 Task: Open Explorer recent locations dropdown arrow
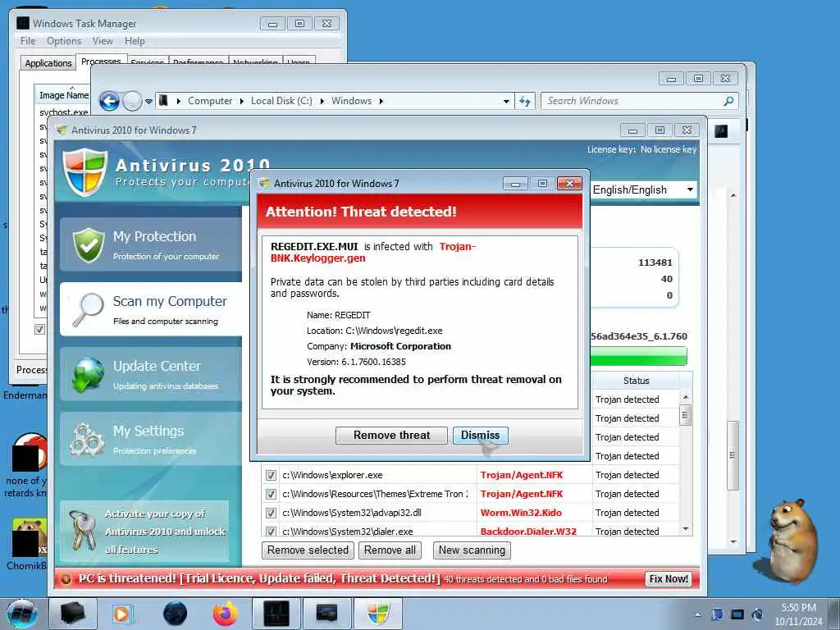tap(148, 101)
